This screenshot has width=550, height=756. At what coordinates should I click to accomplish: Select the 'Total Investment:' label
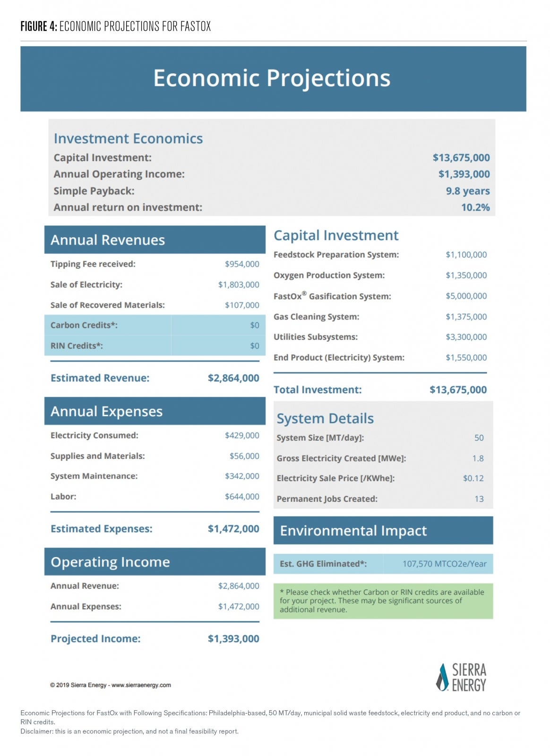click(x=318, y=390)
